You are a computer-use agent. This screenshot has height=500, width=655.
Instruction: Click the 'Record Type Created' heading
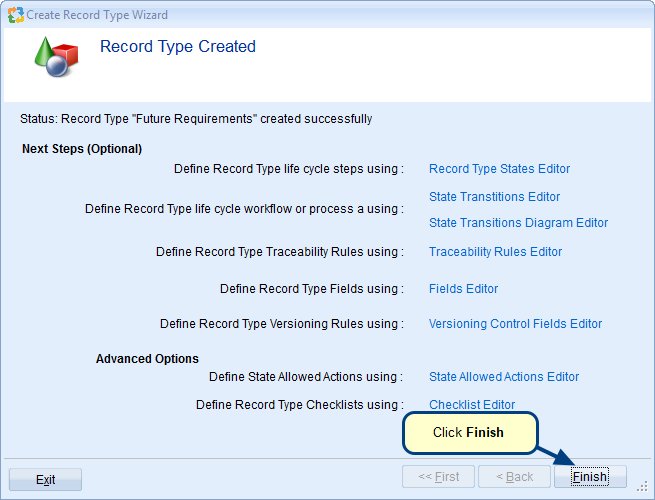178,47
